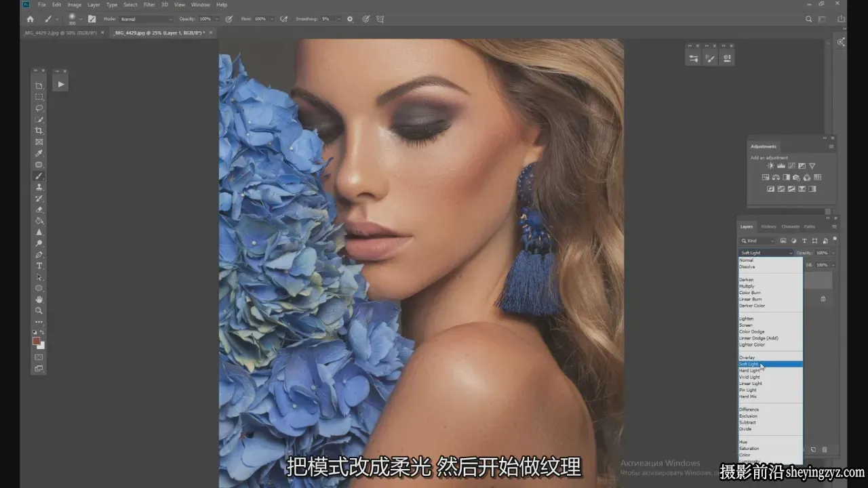The height and width of the screenshot is (488, 868).
Task: Expand the Opacity dropdown arrow in options bar
Action: coord(216,19)
